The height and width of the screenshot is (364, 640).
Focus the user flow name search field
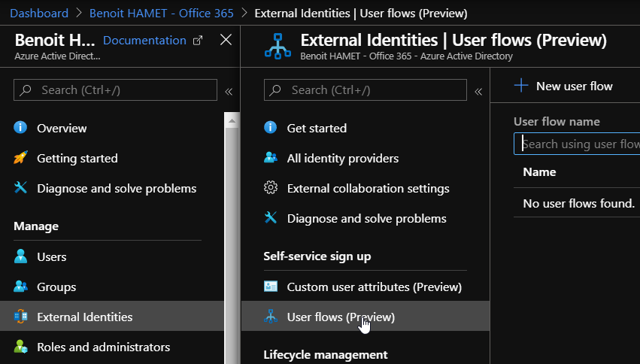(x=579, y=144)
